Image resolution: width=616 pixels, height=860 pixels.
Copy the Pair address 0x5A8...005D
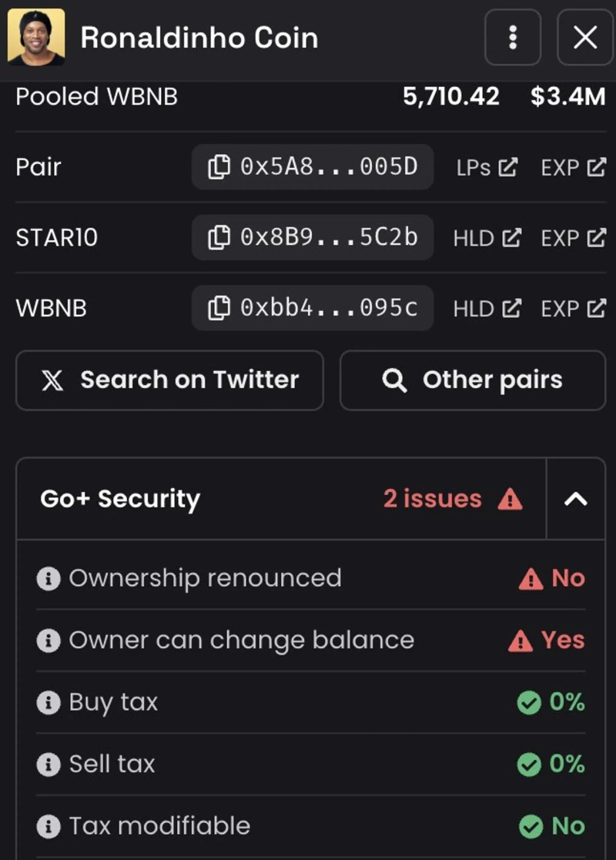(x=313, y=167)
